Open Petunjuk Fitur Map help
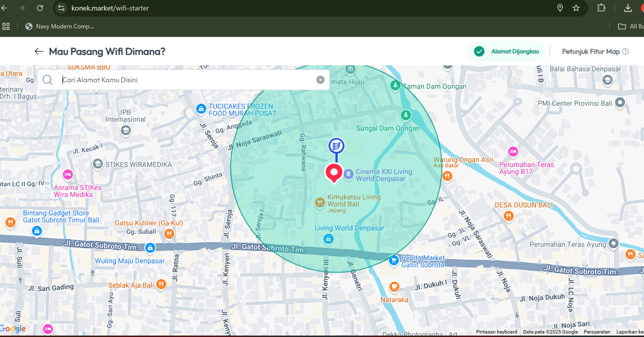Image resolution: width=644 pixels, height=337 pixels. coord(595,51)
